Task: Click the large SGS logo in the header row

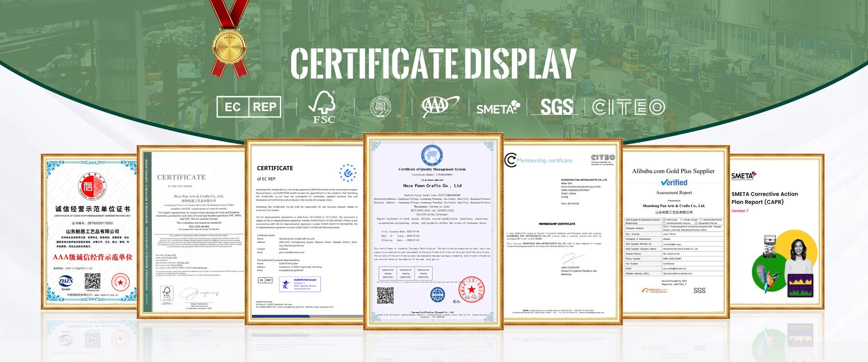Action: tap(557, 107)
